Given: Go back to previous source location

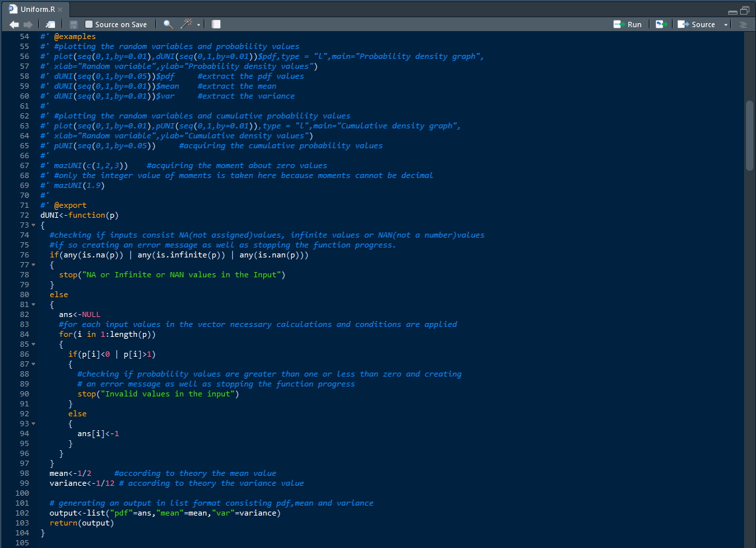Looking at the screenshot, I should click(x=14, y=24).
